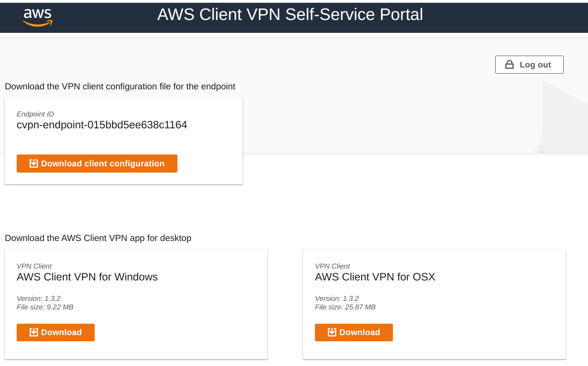Screen dimensions: 588x366
Task: Download the AWS Client VPN for Windows
Action: (x=56, y=332)
